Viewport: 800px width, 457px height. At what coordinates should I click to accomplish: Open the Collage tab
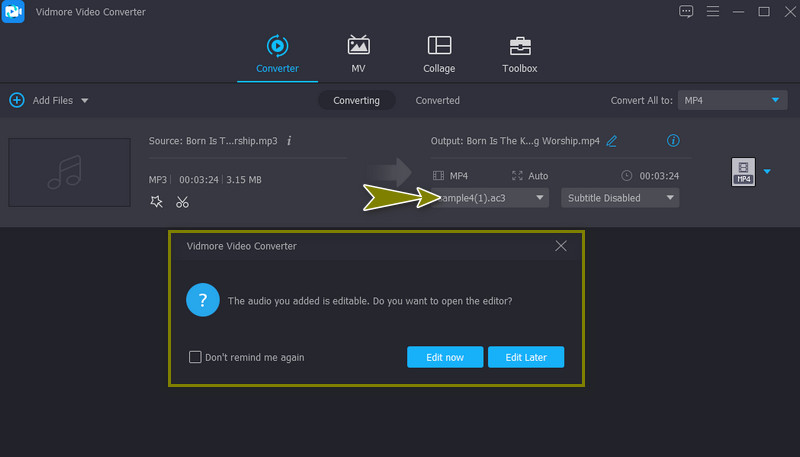point(438,54)
